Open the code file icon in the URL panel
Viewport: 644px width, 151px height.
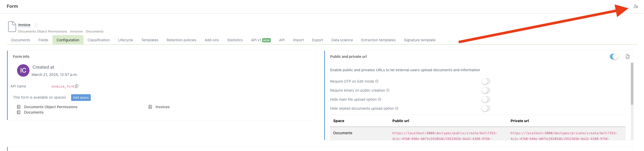pyautogui.click(x=627, y=57)
